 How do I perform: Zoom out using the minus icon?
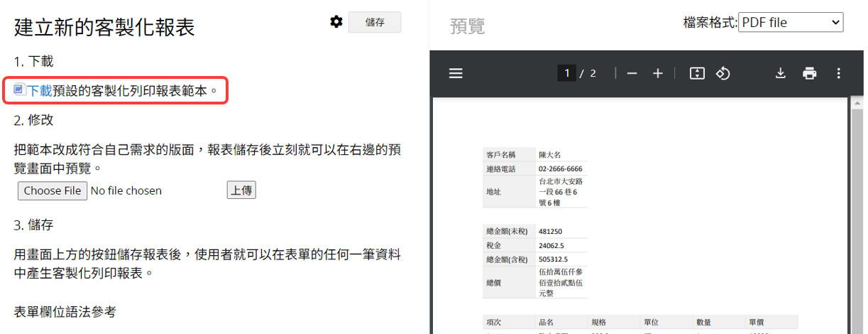(x=632, y=73)
